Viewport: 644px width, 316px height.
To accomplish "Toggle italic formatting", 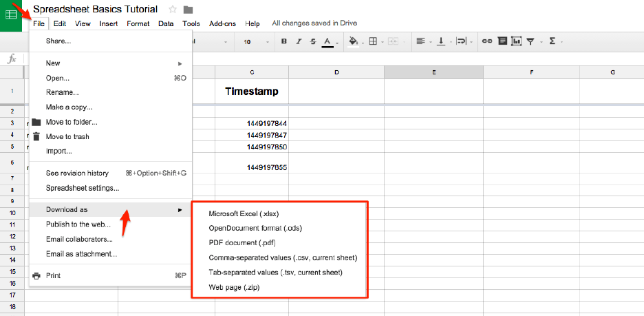I will click(x=299, y=41).
